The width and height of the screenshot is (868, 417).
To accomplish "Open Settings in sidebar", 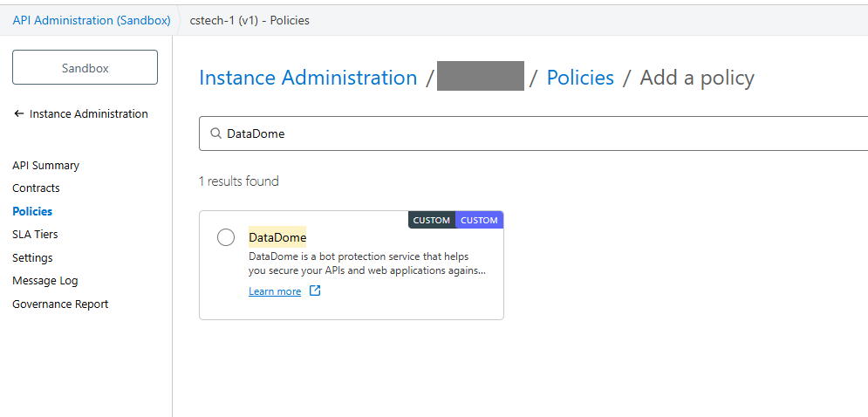I will 32,257.
